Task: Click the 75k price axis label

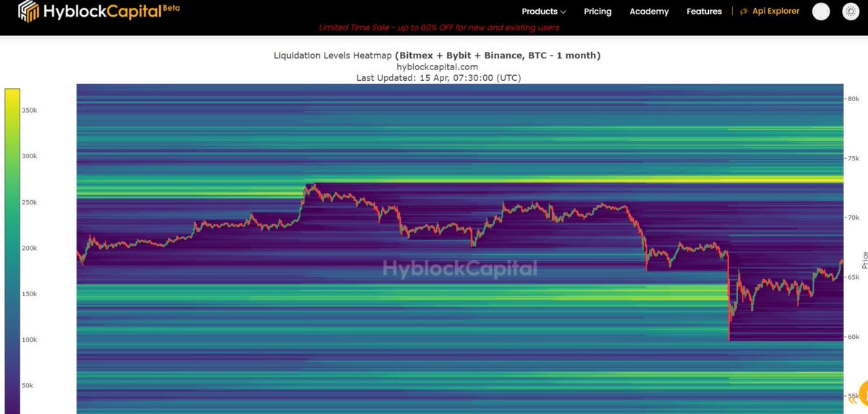Action: click(x=853, y=158)
